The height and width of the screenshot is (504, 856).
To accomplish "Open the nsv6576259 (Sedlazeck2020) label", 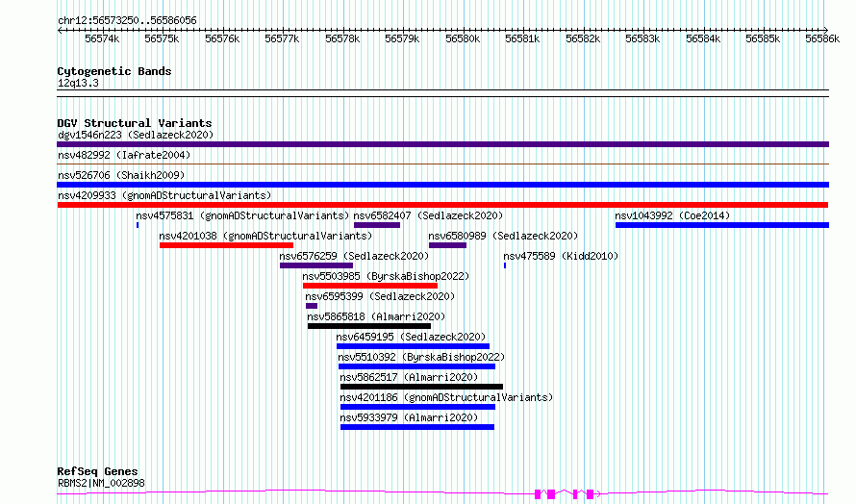I will 354,256.
